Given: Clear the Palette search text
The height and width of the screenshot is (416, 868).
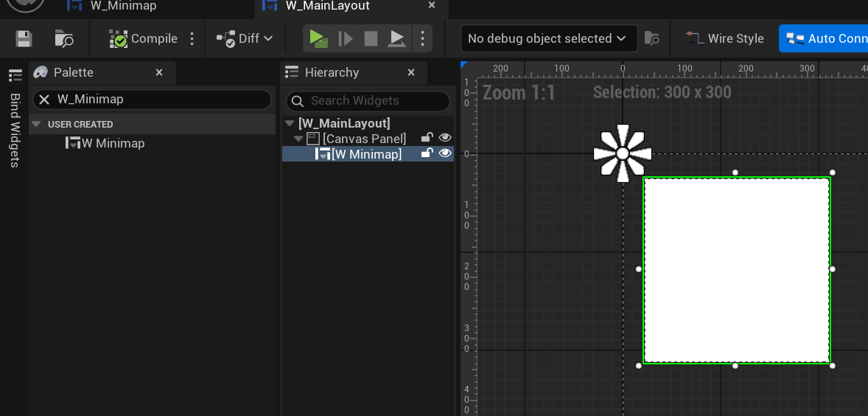Looking at the screenshot, I should [44, 100].
